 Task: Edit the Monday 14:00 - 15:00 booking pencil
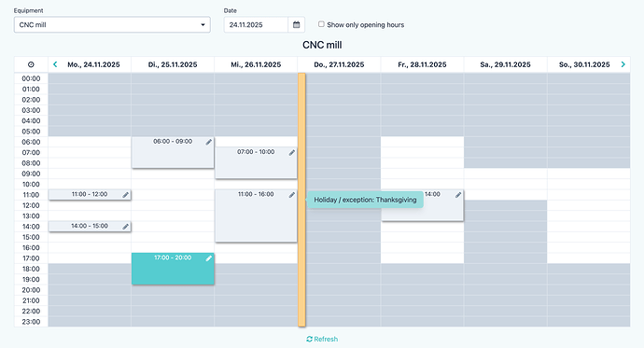[x=126, y=227]
